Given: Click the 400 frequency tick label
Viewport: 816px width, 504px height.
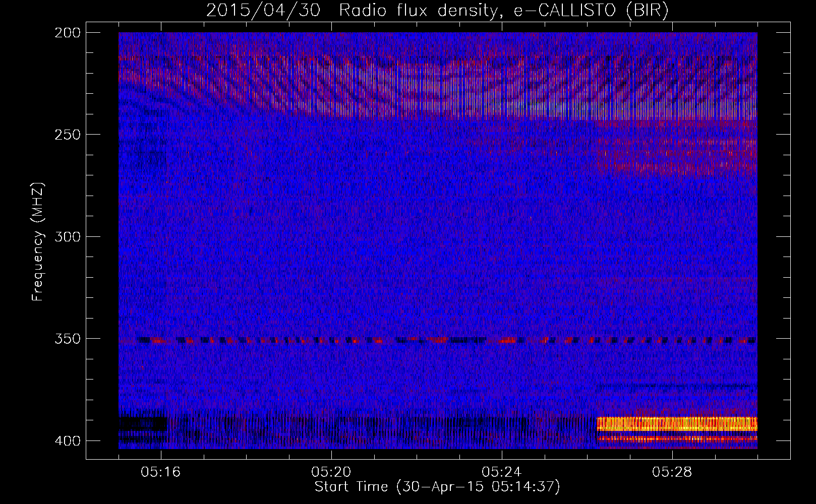Looking at the screenshot, I should (68, 440).
